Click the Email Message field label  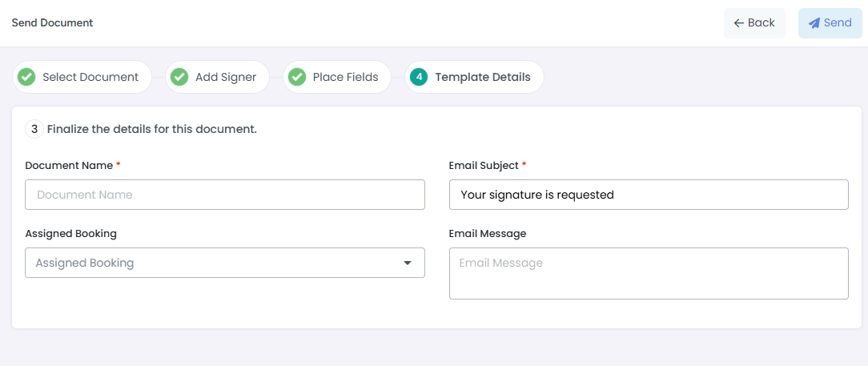tap(488, 234)
